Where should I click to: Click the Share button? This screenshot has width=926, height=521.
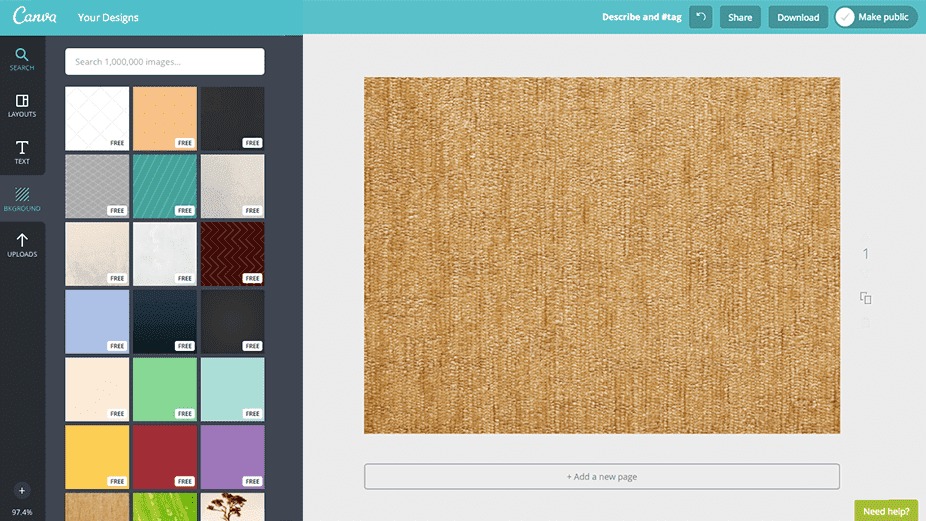[740, 17]
